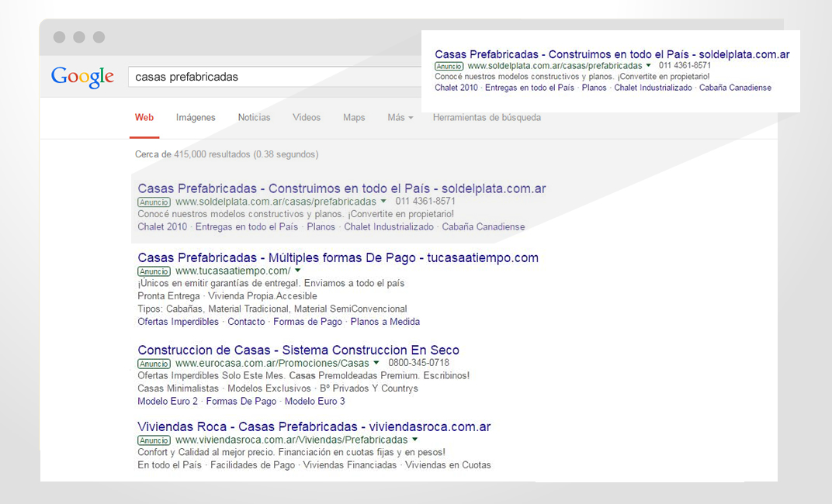The width and height of the screenshot is (832, 504).
Task: Expand the URL arrow in the enlarged callout box
Action: 648,65
